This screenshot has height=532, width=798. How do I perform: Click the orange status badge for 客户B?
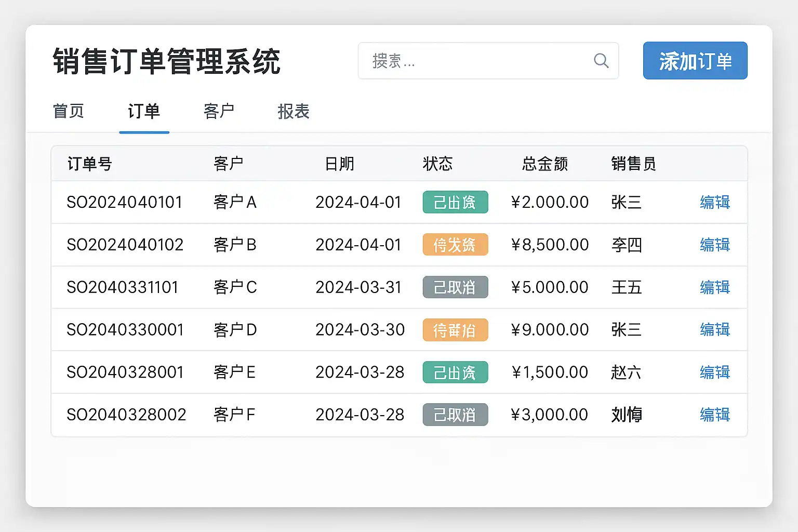(455, 245)
